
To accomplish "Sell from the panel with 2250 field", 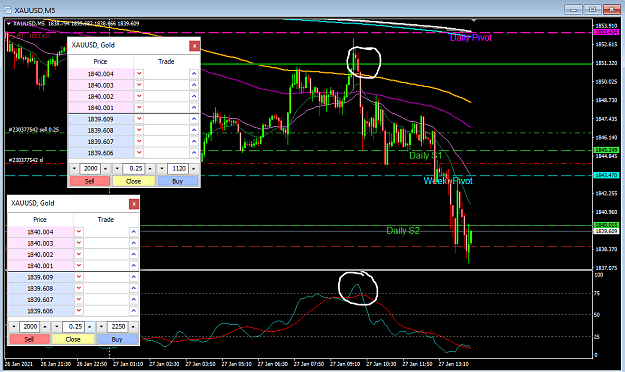I will coord(29,339).
